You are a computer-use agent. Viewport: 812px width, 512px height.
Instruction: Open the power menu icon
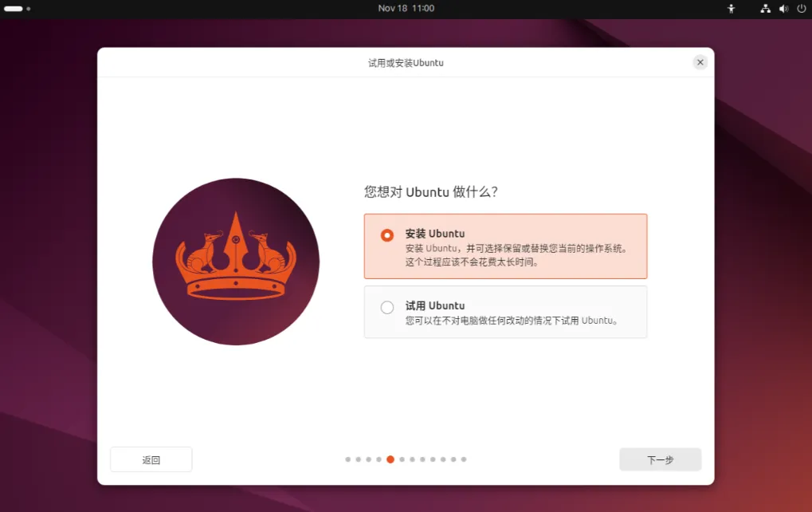801,8
